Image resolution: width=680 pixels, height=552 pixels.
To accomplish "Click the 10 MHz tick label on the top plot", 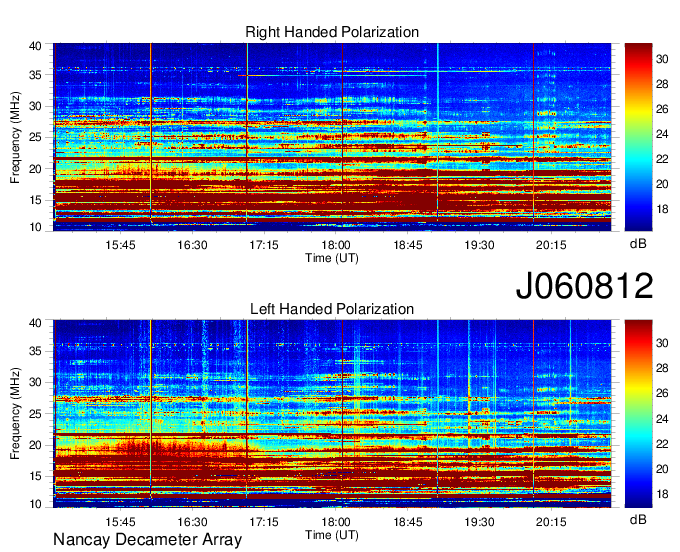I will pyautogui.click(x=36, y=227).
